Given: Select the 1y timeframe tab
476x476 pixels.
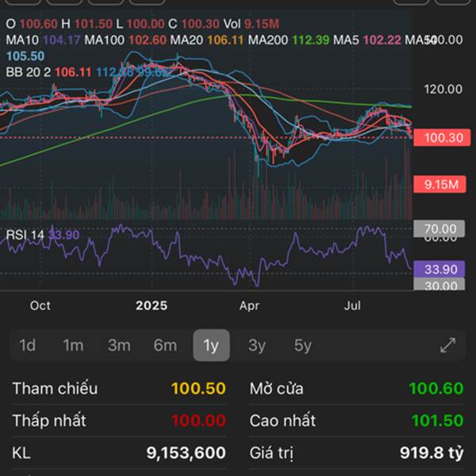Looking at the screenshot, I should pyautogui.click(x=211, y=345).
